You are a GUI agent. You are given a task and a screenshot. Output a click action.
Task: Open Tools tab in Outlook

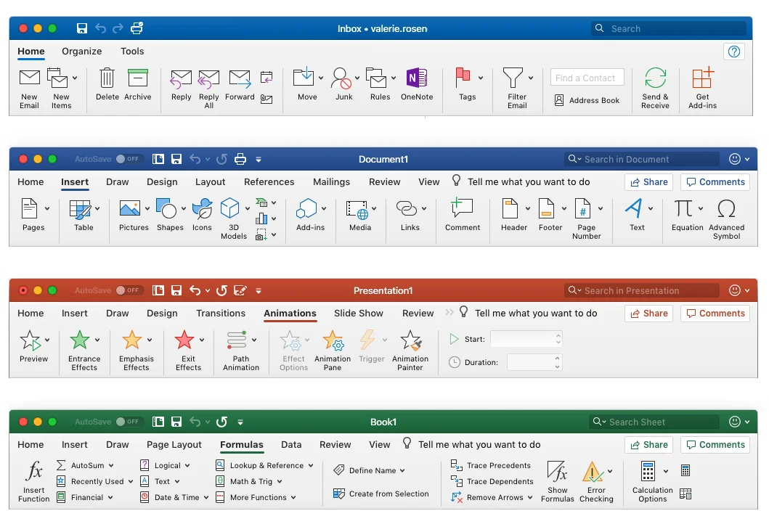click(132, 51)
